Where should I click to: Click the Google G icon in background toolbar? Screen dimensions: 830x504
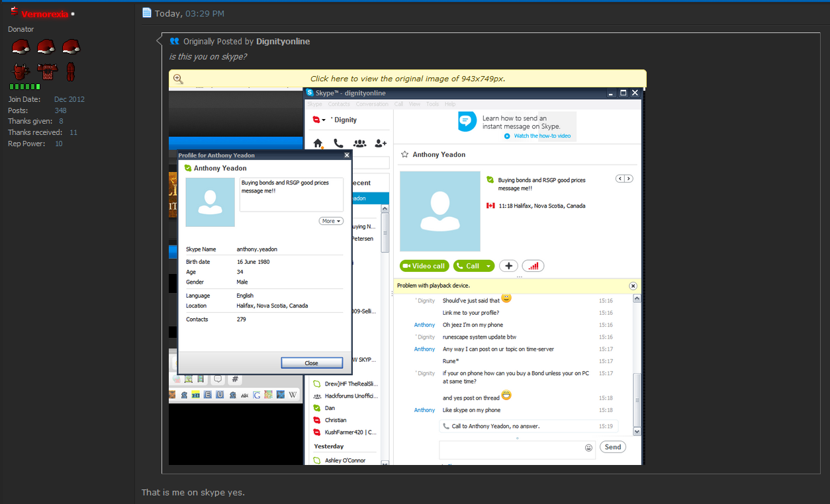[x=256, y=395]
